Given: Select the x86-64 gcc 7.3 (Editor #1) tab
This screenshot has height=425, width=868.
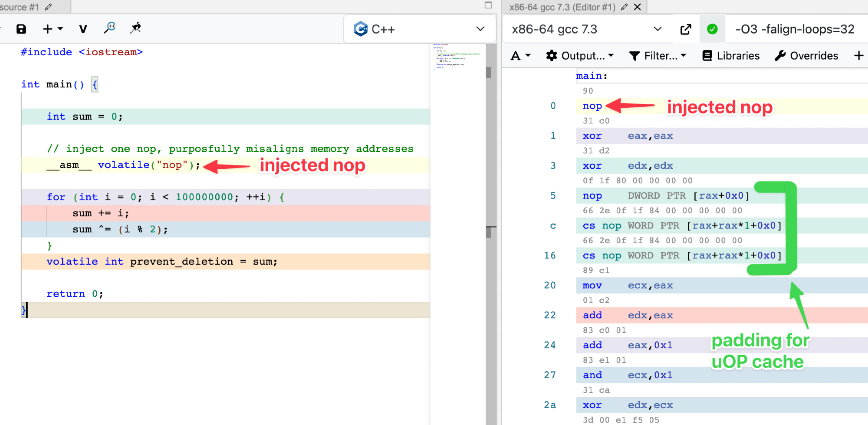Looking at the screenshot, I should (562, 7).
